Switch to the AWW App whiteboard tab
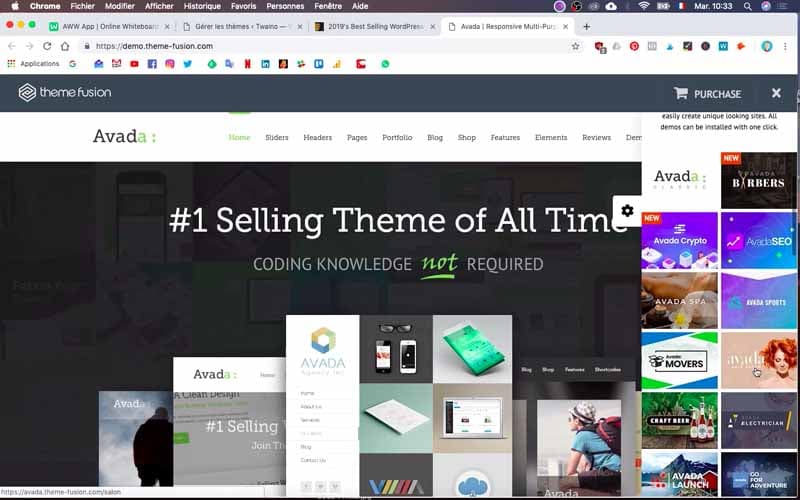The height and width of the screenshot is (500, 800). click(x=109, y=27)
